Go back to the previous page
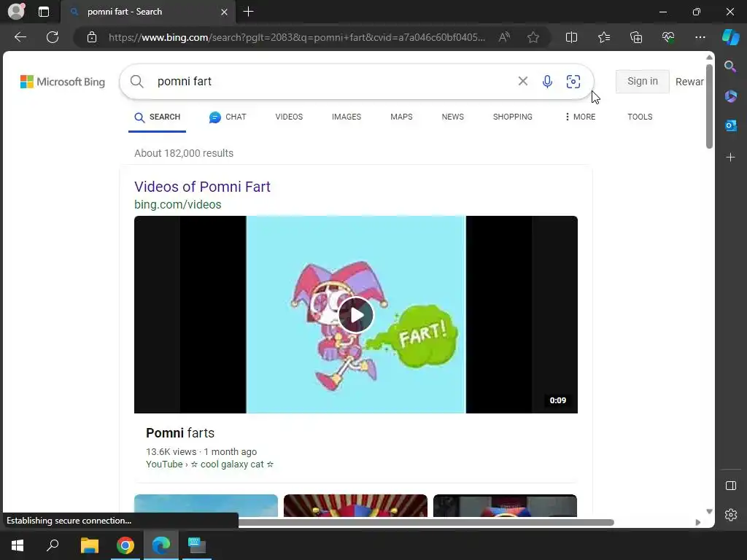 click(20, 37)
